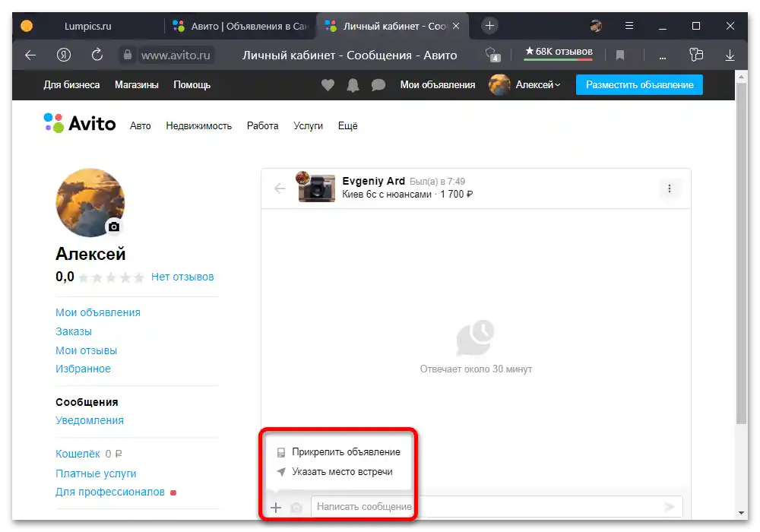This screenshot has height=532, width=760.
Task: Click the Avito logo
Action: tap(80, 124)
